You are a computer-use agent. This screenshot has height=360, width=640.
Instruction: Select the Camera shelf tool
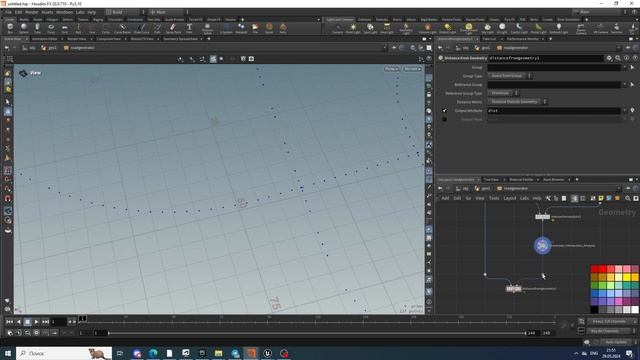coord(338,28)
